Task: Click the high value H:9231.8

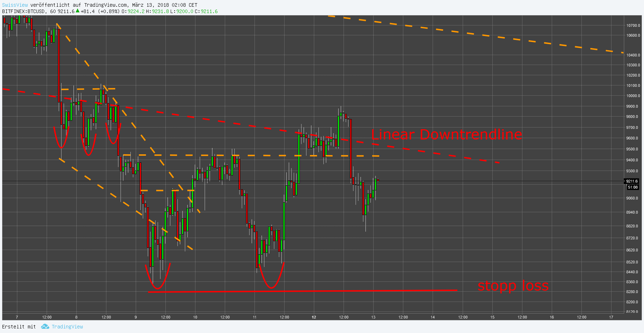Action: coord(157,11)
